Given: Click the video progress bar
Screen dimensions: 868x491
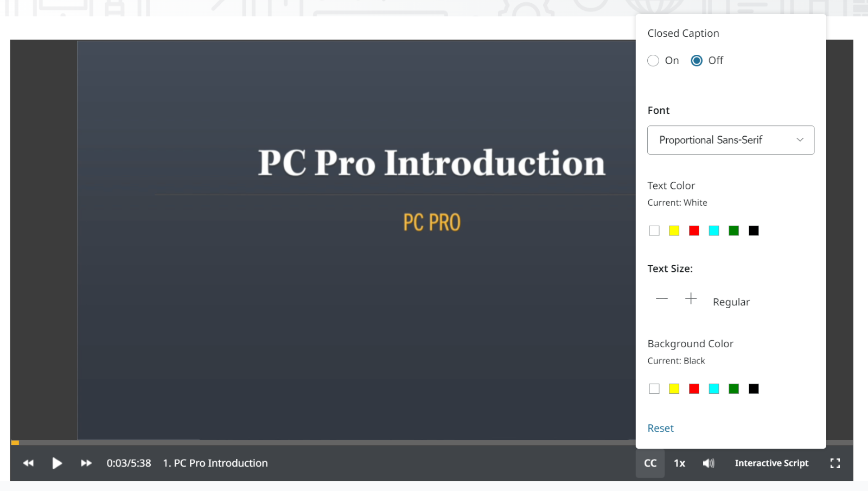Looking at the screenshot, I should tap(325, 443).
